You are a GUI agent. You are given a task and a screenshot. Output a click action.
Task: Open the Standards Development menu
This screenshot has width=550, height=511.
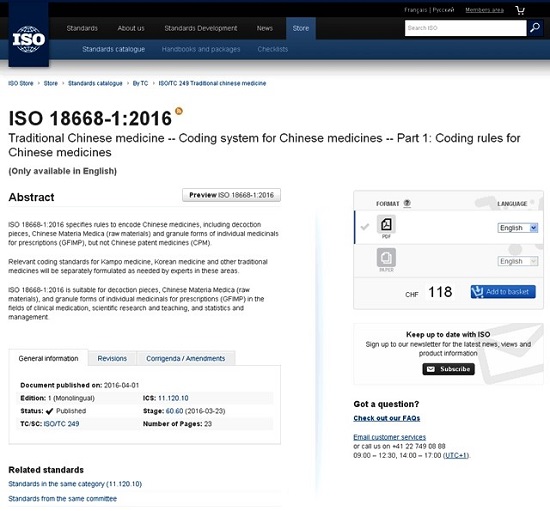point(201,28)
